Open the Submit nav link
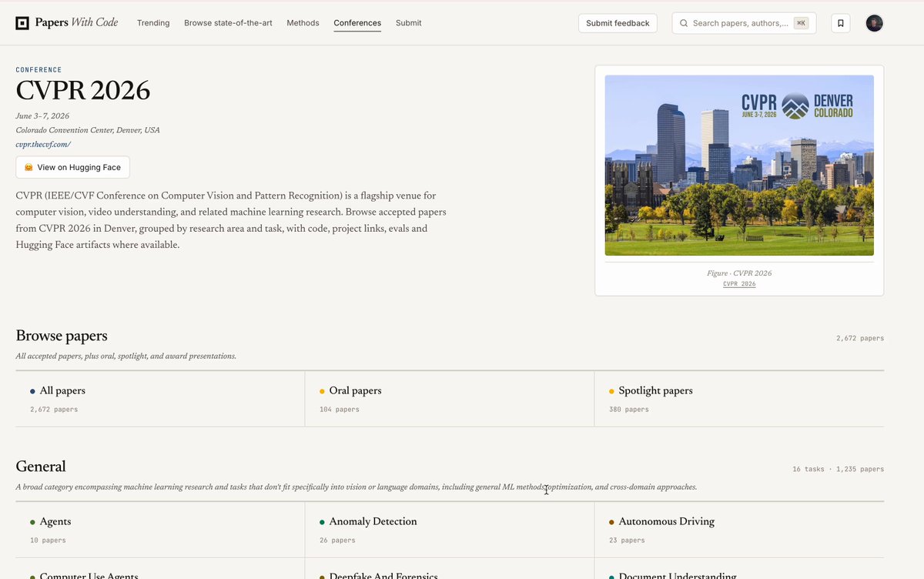Screen dimensions: 924x579 pos(408,23)
